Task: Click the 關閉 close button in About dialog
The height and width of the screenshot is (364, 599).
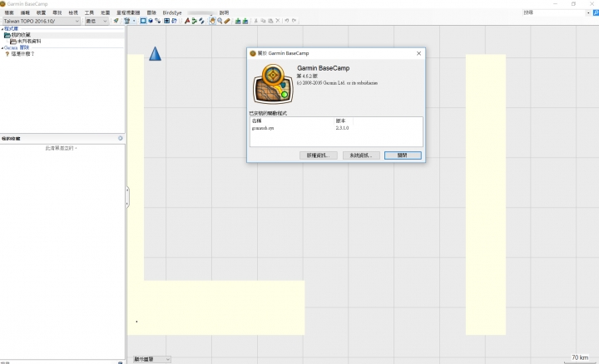Action: coord(403,155)
